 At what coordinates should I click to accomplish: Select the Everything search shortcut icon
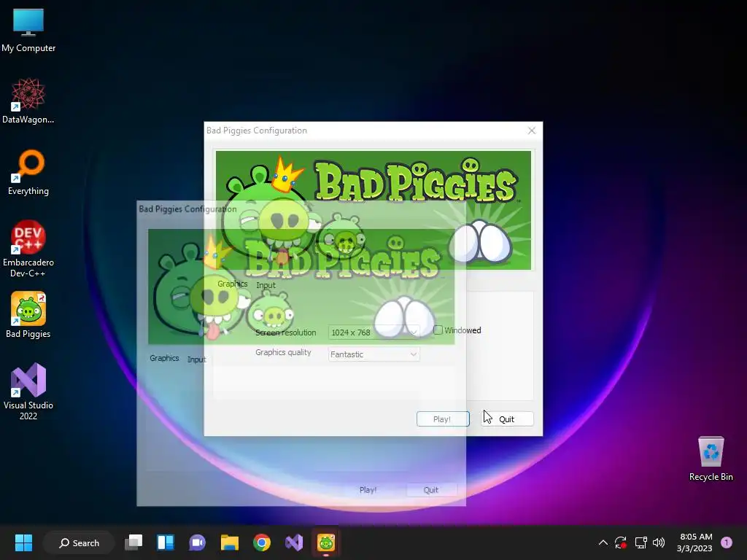[x=28, y=172]
